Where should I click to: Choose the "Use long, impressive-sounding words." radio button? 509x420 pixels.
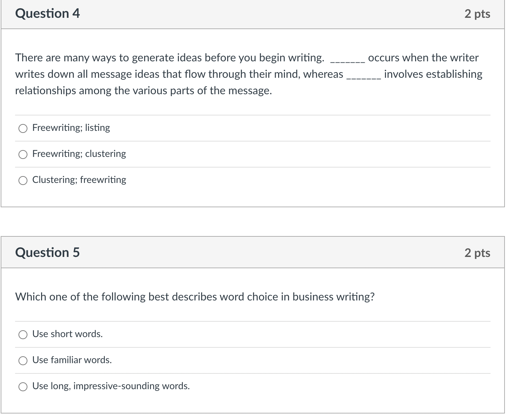23,387
